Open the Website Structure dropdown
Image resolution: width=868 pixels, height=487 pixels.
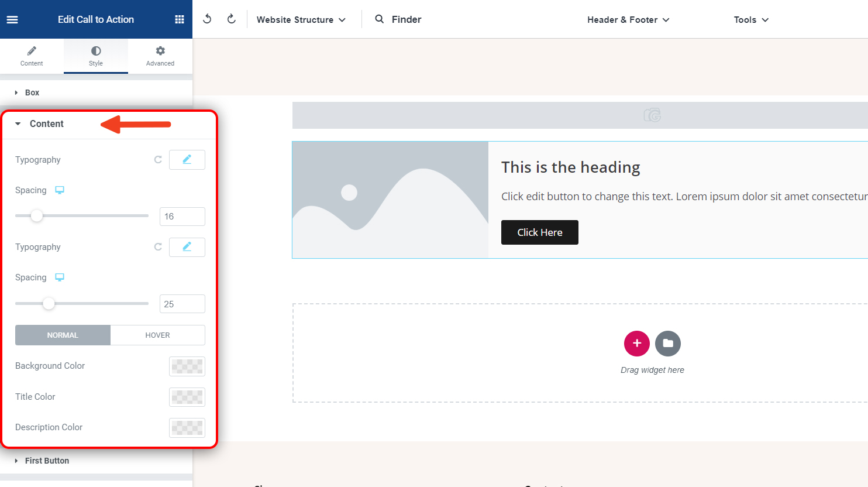[x=301, y=19]
